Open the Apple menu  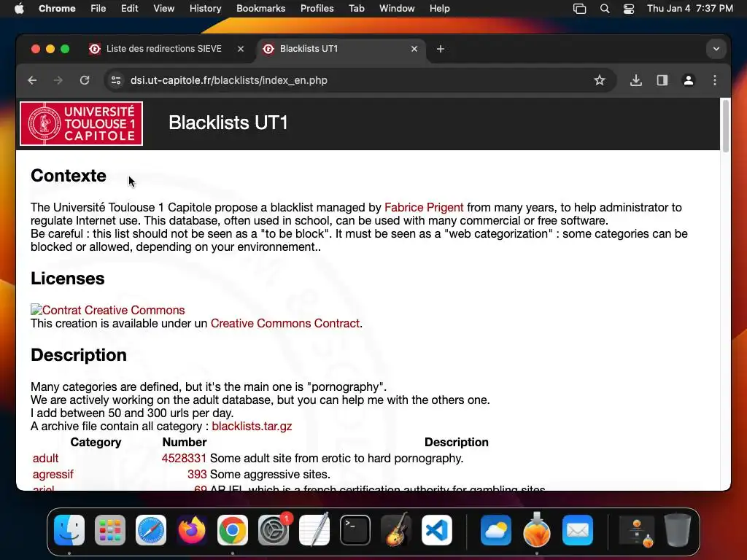pos(19,9)
